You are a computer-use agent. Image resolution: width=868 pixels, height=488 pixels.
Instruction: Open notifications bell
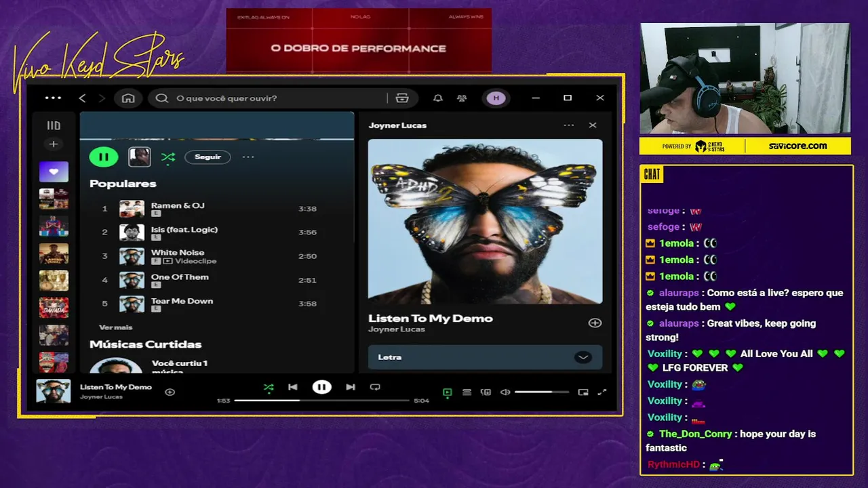click(438, 98)
